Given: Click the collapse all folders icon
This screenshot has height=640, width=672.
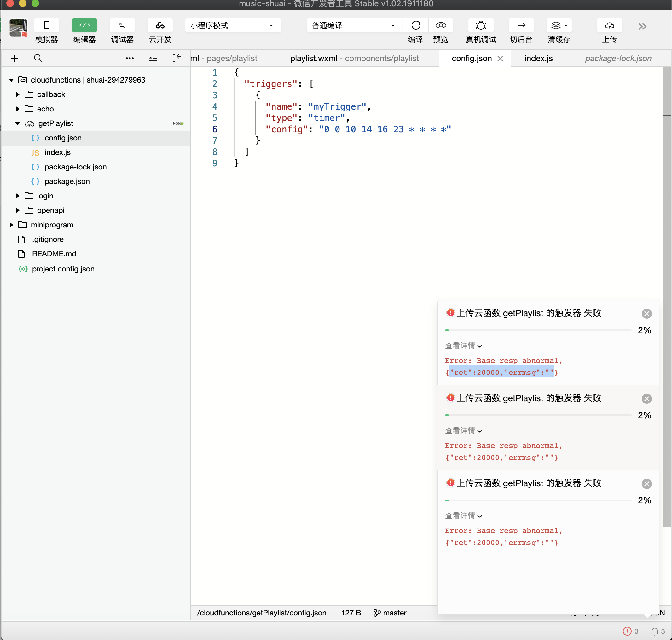Looking at the screenshot, I should pos(153,58).
